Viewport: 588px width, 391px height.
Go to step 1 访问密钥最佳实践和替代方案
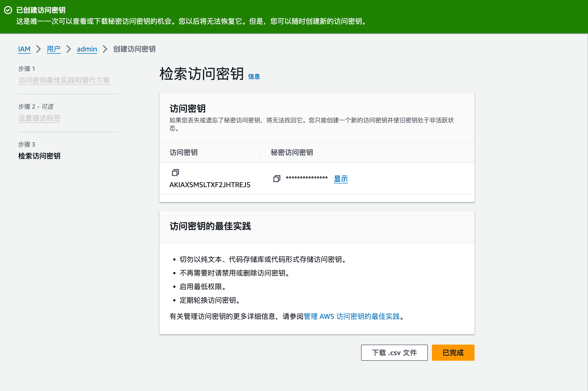pyautogui.click(x=64, y=80)
